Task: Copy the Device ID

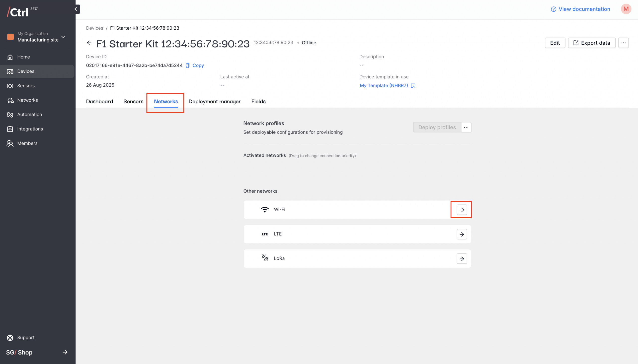Action: (195, 65)
